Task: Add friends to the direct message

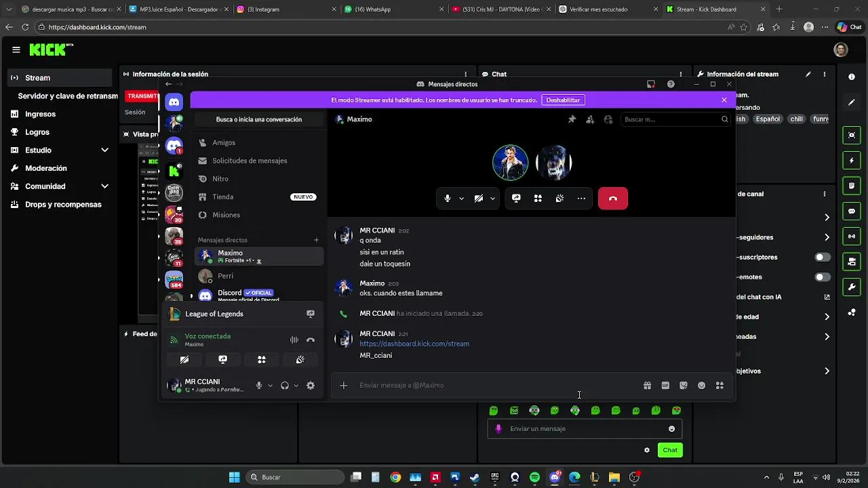Action: 590,119
